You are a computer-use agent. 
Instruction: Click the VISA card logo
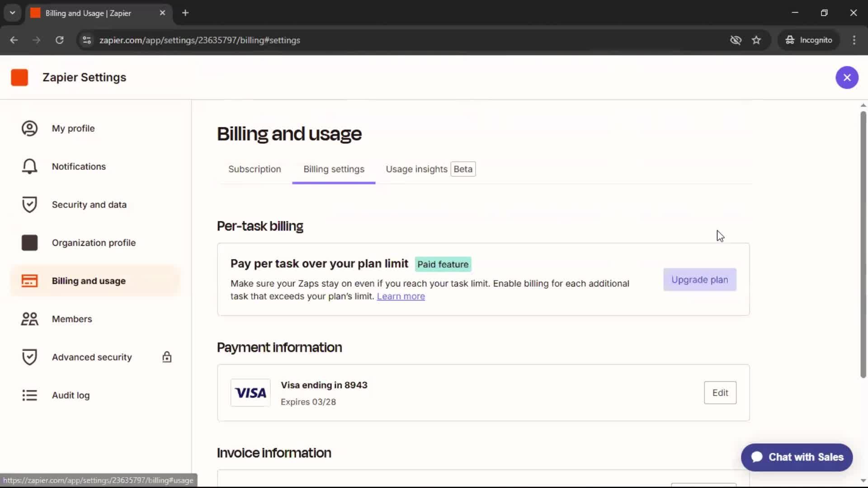click(x=250, y=393)
